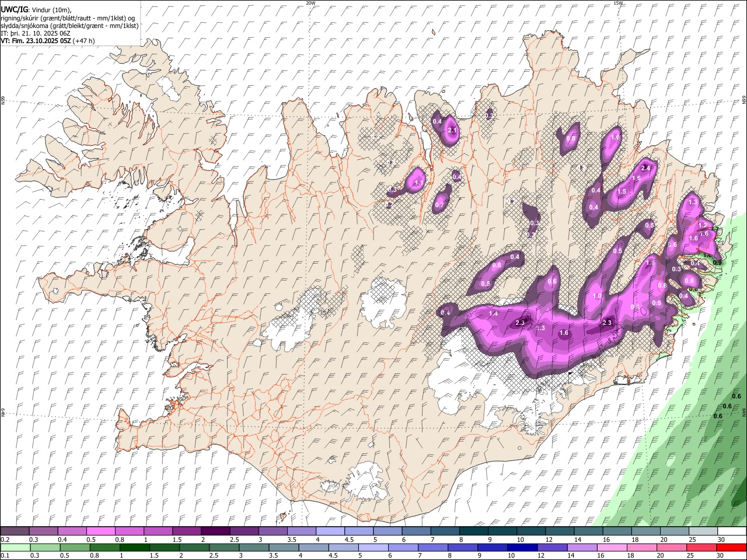This screenshot has width=747, height=560.
Task: Click bottom legend row label '4.5'
Action: pyautogui.click(x=333, y=556)
